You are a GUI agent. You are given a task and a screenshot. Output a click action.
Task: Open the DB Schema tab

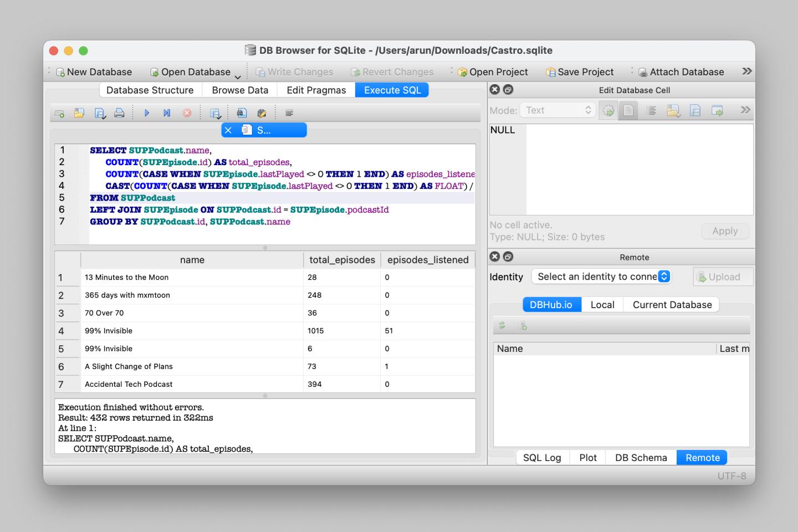pyautogui.click(x=641, y=458)
